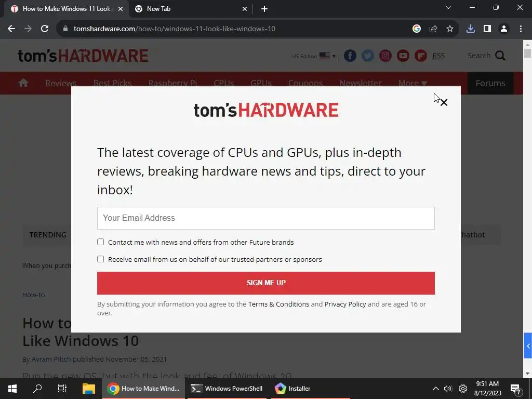Open Reviews in the navigation bar
Image resolution: width=532 pixels, height=399 pixels.
[x=61, y=83]
